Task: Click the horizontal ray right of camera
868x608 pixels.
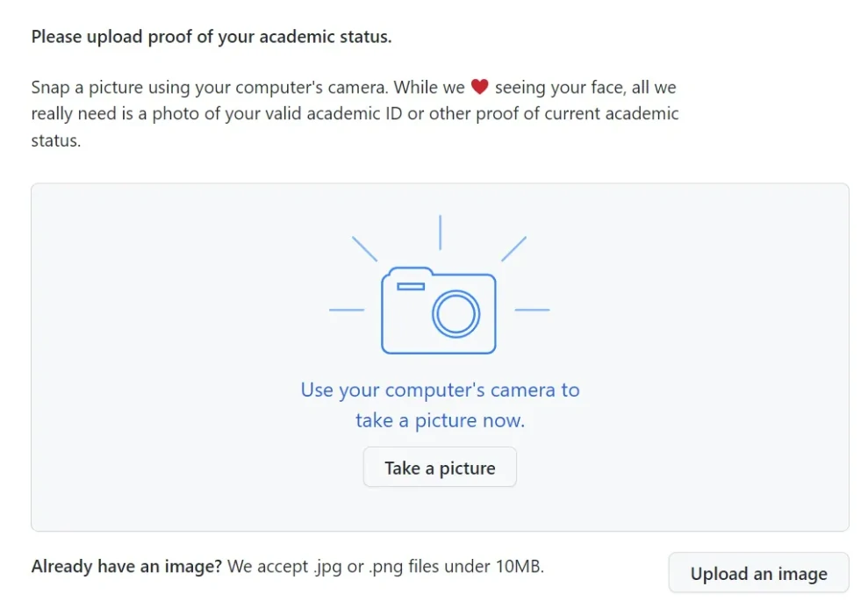Action: [x=532, y=310]
